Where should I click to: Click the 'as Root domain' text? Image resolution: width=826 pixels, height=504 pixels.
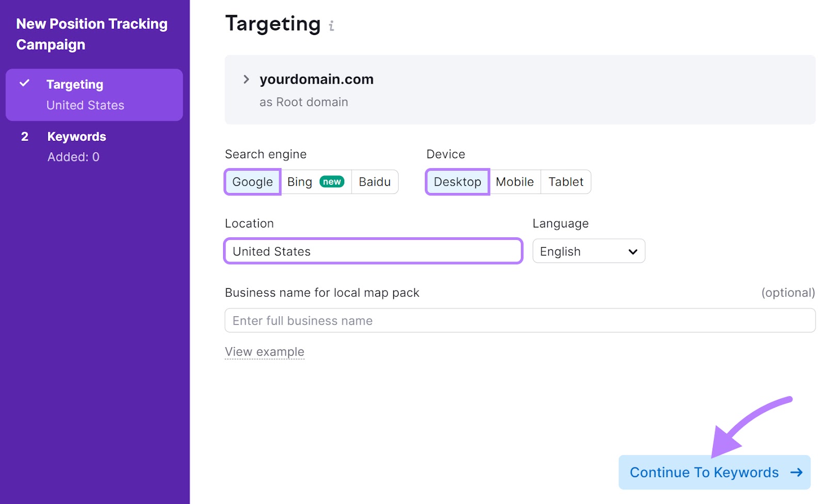coord(304,102)
